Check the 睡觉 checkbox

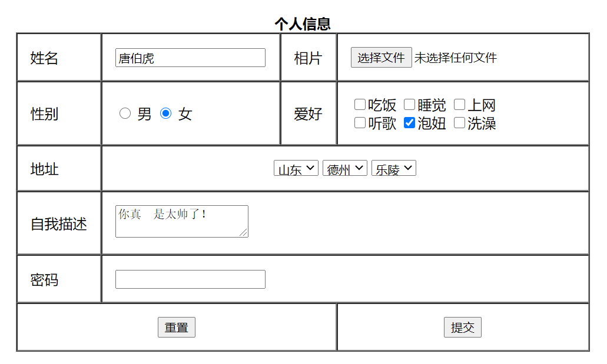[x=409, y=104]
